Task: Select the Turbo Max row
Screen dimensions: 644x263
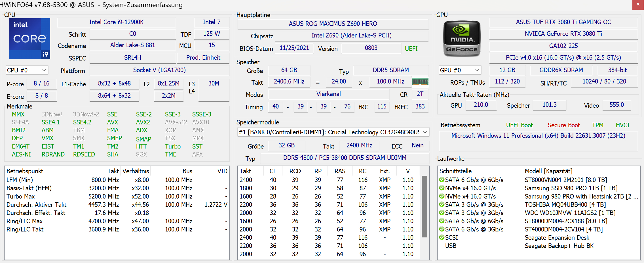Action: 117,196
